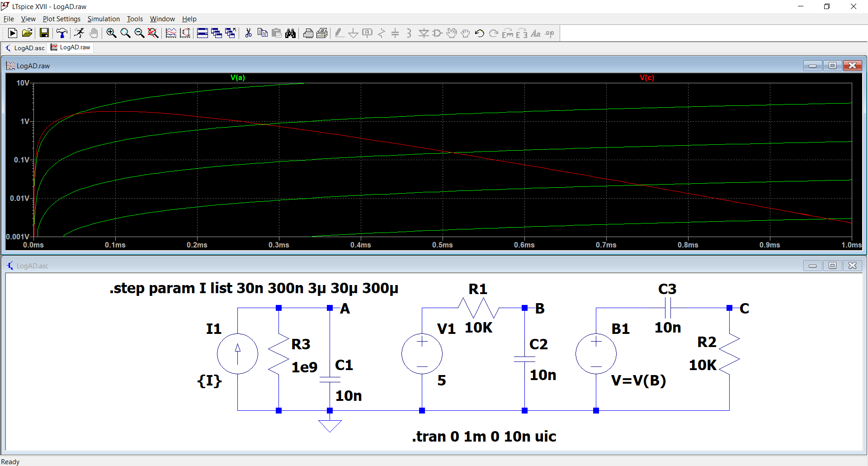The image size is (868, 466).
Task: Click the SPICE directive .op icon
Action: (x=550, y=33)
